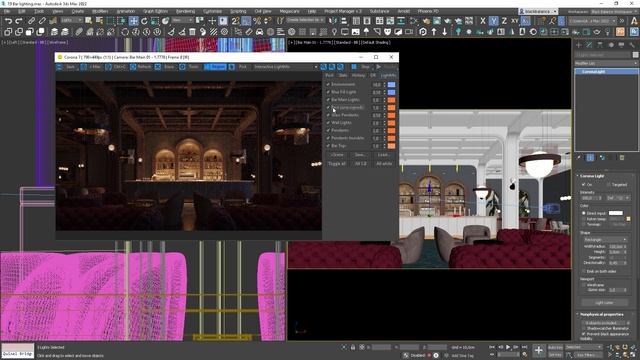Open the selection filter dropdown in toolbar
The width and height of the screenshot is (640, 360).
[x=71, y=20]
